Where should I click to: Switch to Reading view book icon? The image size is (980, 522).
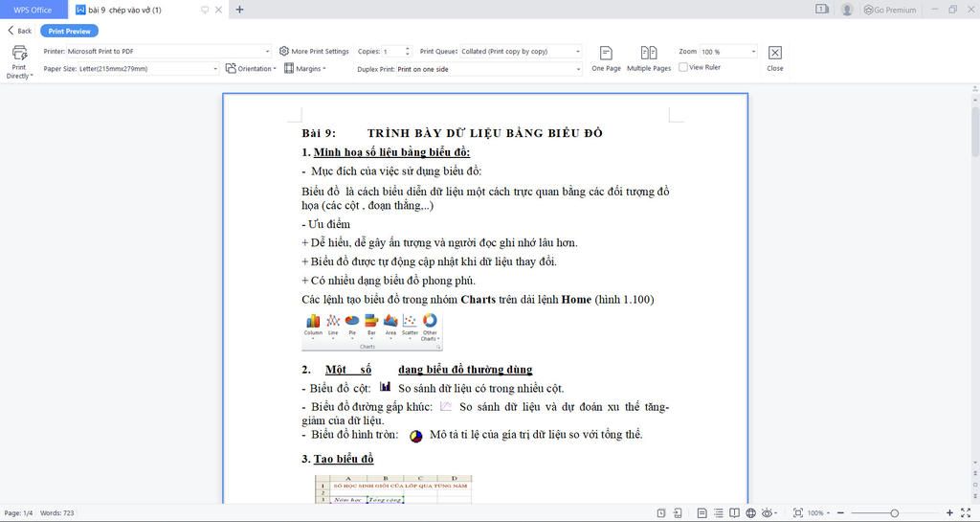tap(734, 512)
